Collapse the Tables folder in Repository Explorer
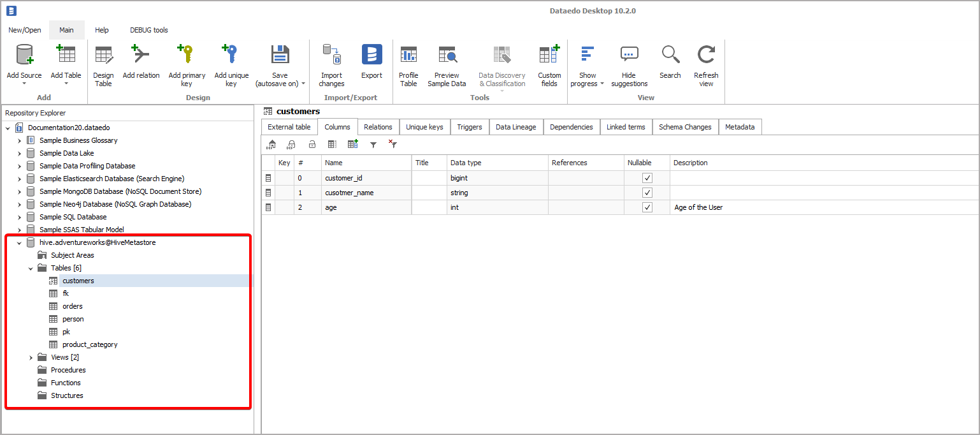980x435 pixels. click(x=31, y=268)
